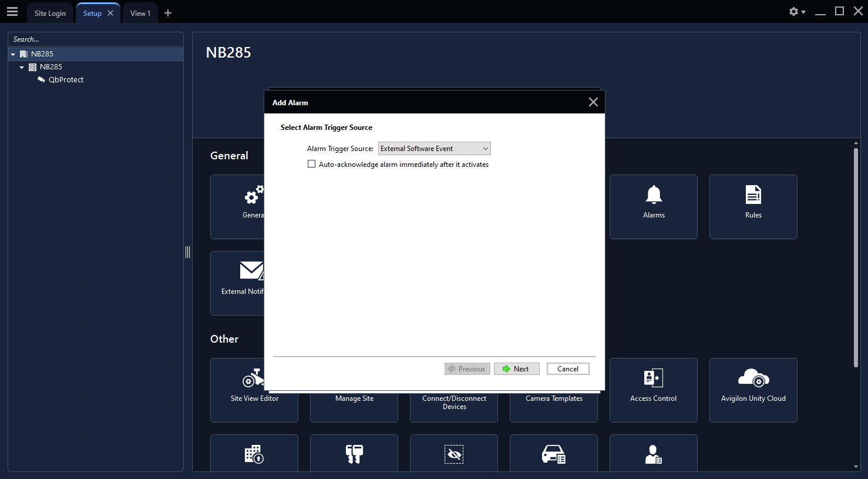Add a new tab with plus icon
Screen dimensions: 868x479
[168, 13]
